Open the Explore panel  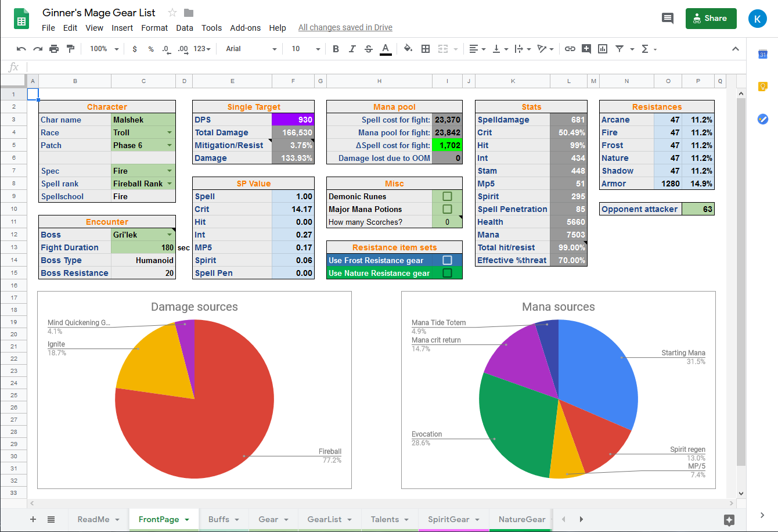click(730, 520)
